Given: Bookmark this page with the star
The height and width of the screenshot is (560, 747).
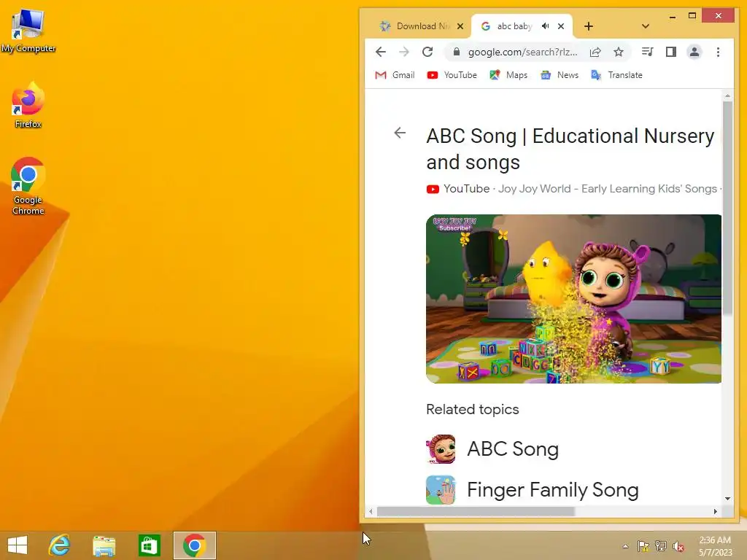Looking at the screenshot, I should [619, 52].
